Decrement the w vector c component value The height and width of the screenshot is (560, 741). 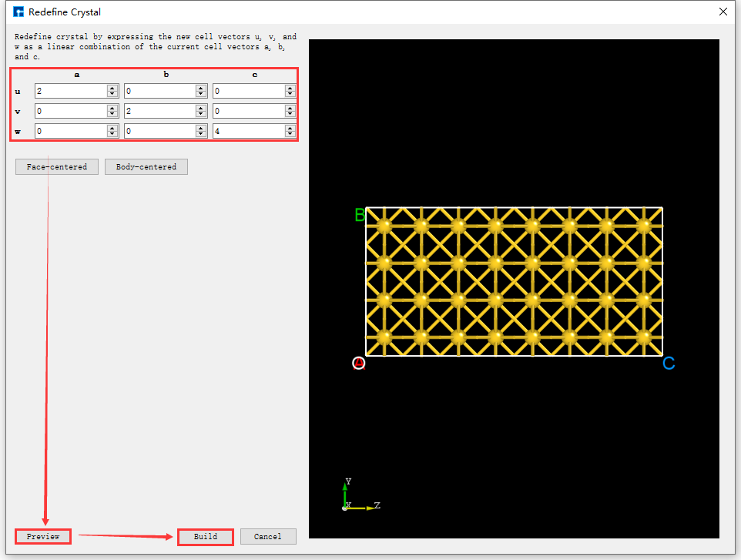289,134
